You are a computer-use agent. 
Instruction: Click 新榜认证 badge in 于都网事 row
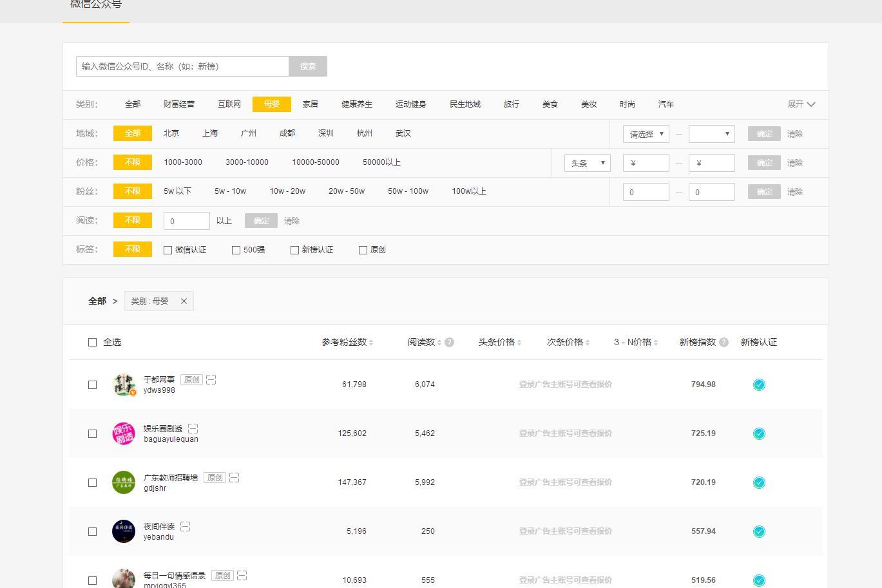pos(759,384)
